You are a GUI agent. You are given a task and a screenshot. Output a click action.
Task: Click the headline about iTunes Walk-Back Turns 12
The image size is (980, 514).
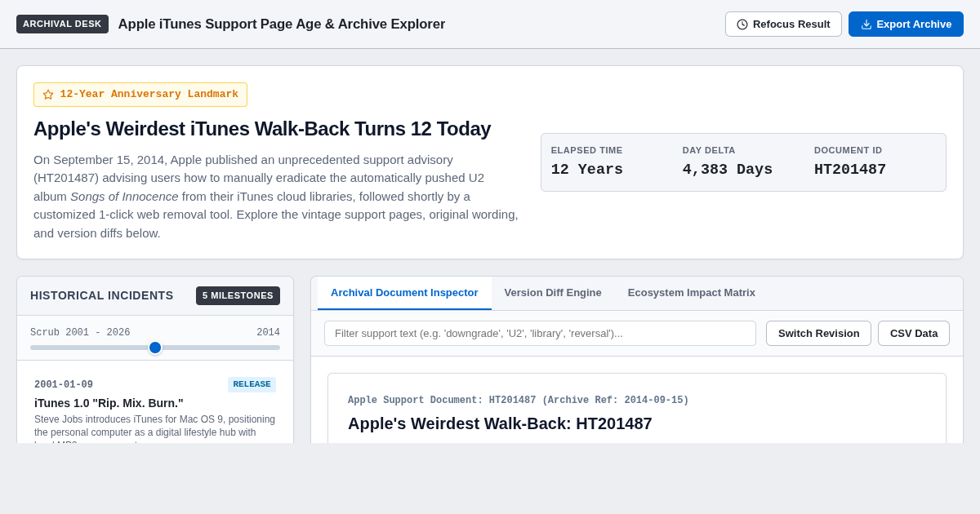click(262, 129)
